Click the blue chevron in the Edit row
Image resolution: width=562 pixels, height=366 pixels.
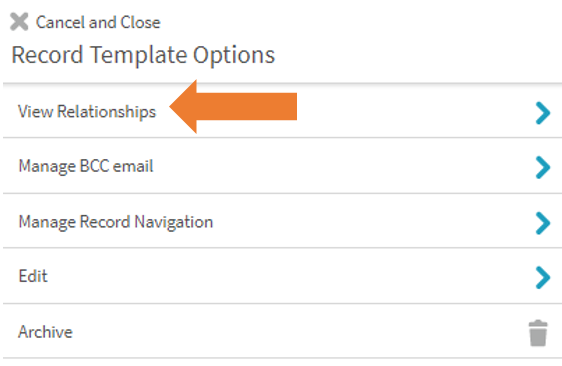(x=543, y=277)
